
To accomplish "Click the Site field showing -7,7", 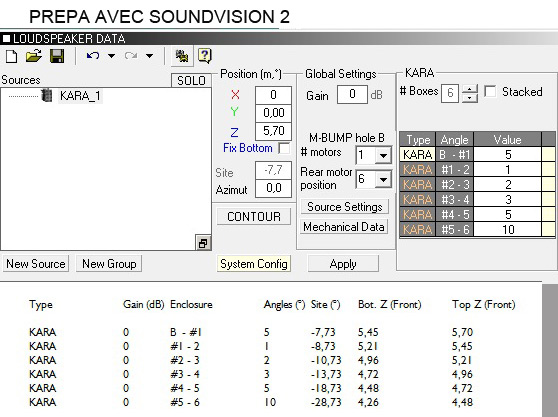I will [x=273, y=170].
